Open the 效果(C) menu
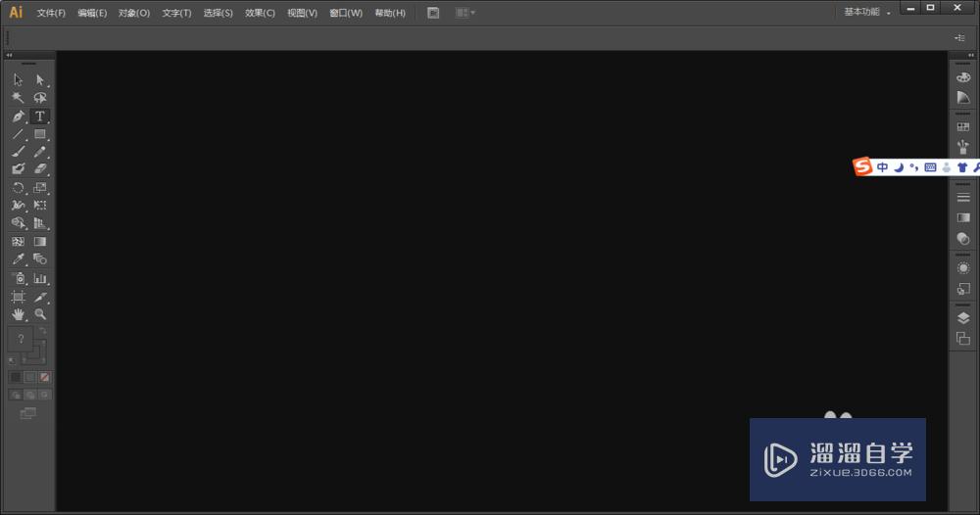 (260, 13)
